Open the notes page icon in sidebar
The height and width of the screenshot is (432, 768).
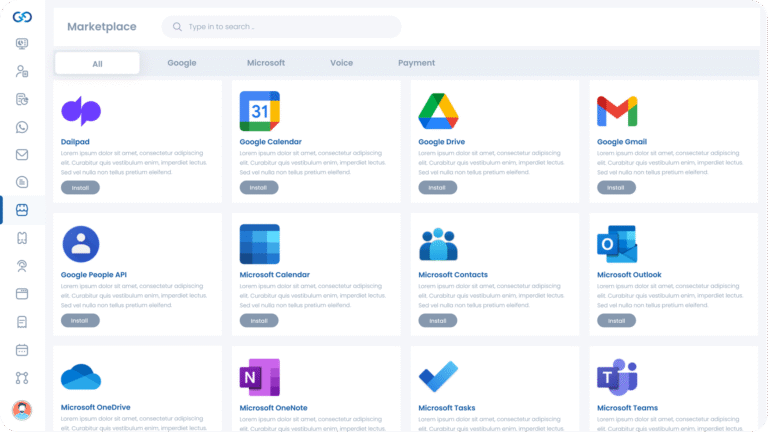(x=22, y=322)
